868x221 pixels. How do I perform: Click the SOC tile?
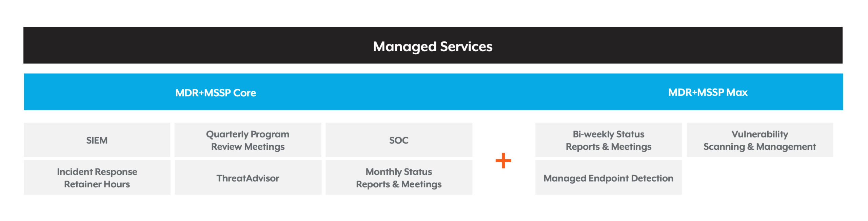[399, 140]
